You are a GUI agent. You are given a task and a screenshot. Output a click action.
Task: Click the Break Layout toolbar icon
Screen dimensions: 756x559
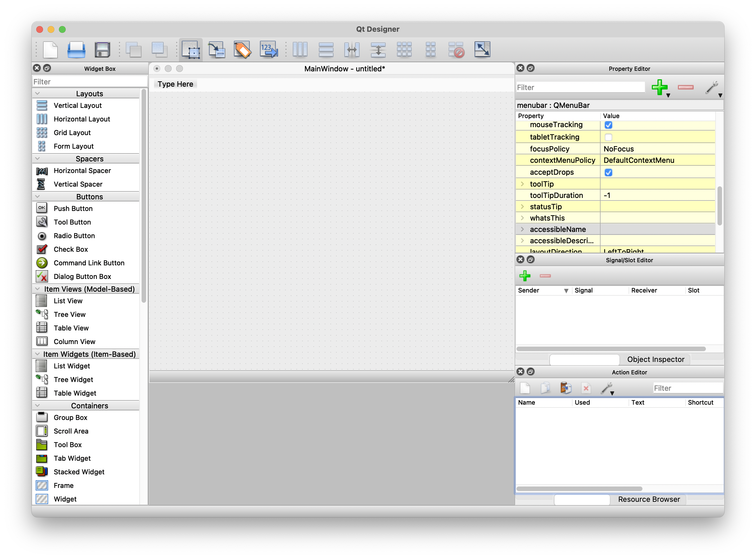(x=456, y=50)
